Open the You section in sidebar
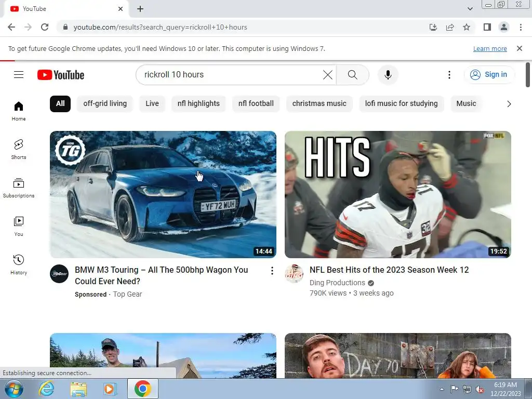This screenshot has width=532, height=399. 19,227
